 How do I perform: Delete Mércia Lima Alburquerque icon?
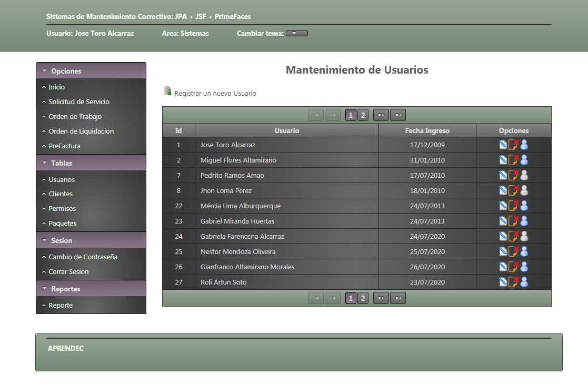point(513,206)
